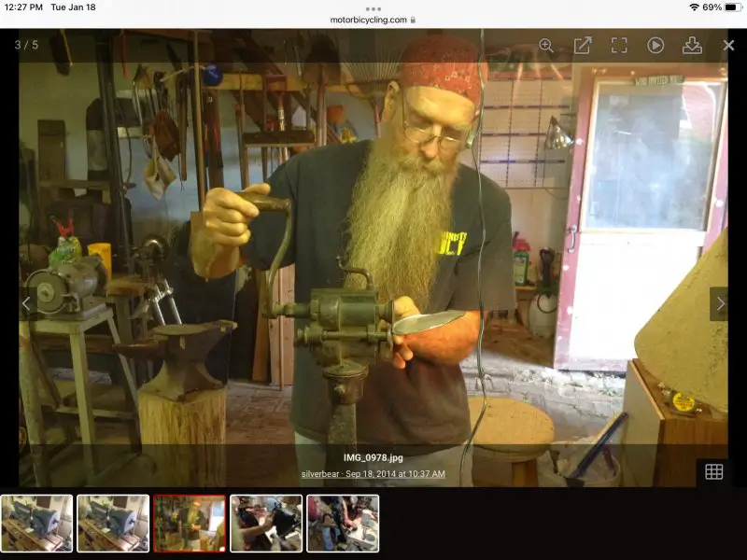Download the current image IMG_0978.jpg

point(692,45)
